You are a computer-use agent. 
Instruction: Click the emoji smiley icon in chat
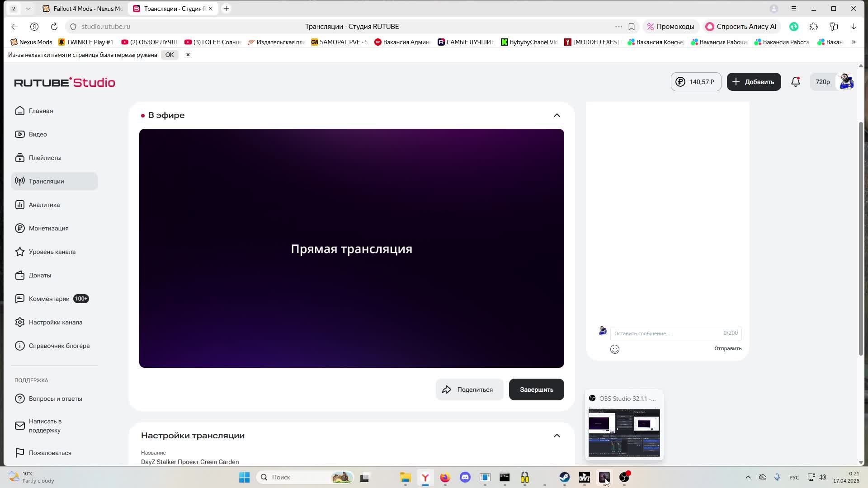615,349
